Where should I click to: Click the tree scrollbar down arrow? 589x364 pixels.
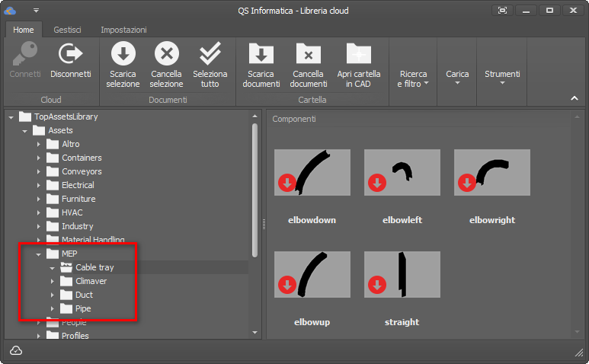pyautogui.click(x=255, y=333)
